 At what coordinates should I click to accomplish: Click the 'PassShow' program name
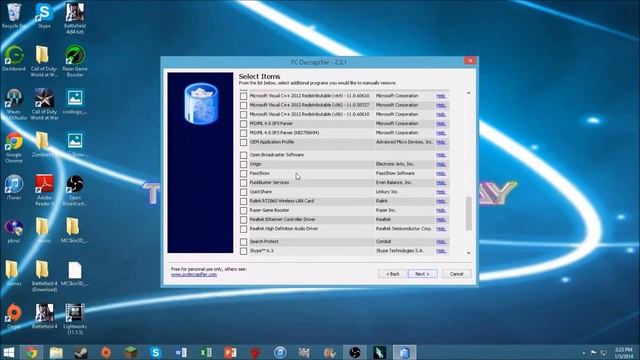pos(260,173)
